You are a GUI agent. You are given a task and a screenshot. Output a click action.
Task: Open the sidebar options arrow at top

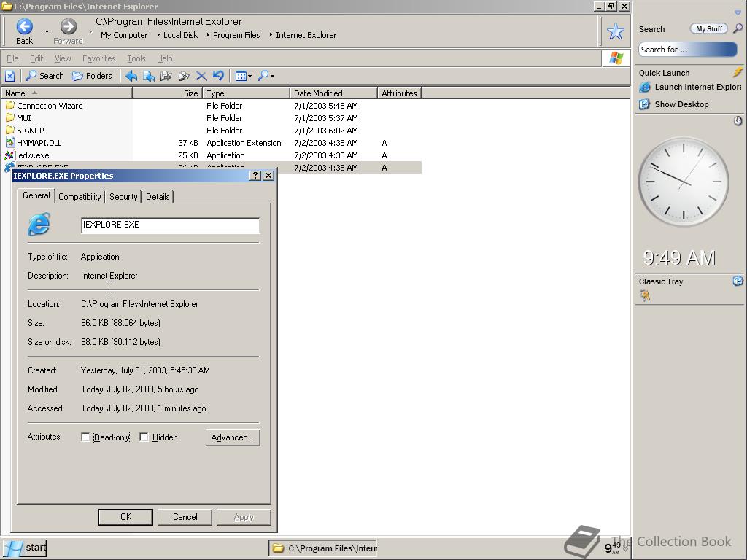[738, 12]
